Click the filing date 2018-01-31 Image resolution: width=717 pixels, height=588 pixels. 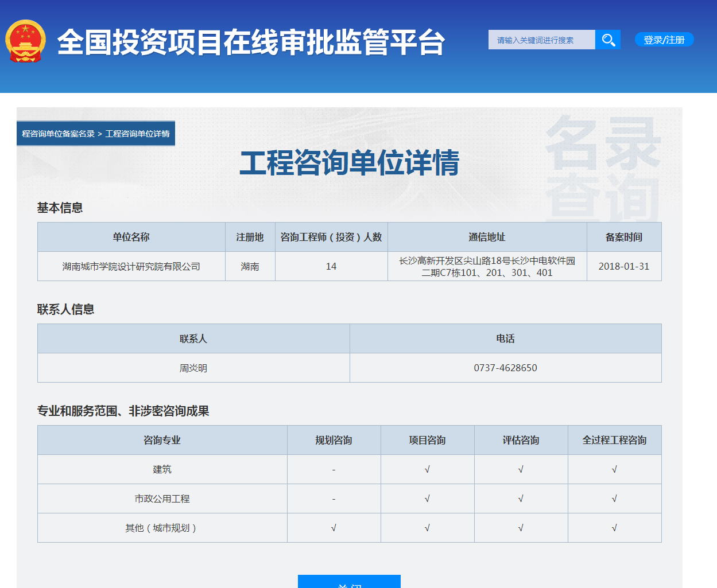[624, 267]
